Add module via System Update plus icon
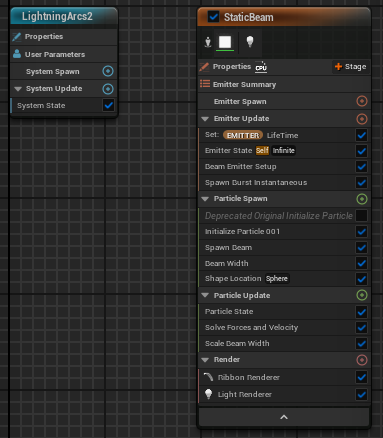The width and height of the screenshot is (383, 438). pyautogui.click(x=108, y=89)
